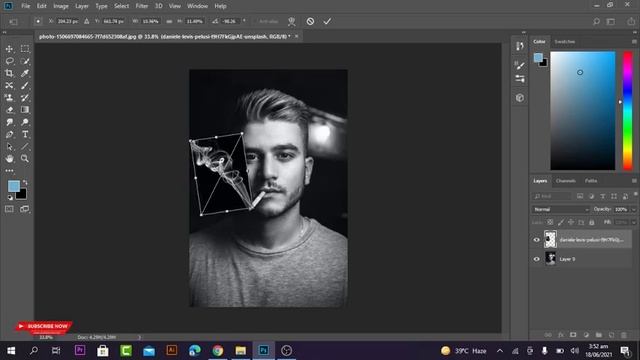Screen dimensions: 640x360
Task: Click the rotation angle input field
Action: coord(230,21)
